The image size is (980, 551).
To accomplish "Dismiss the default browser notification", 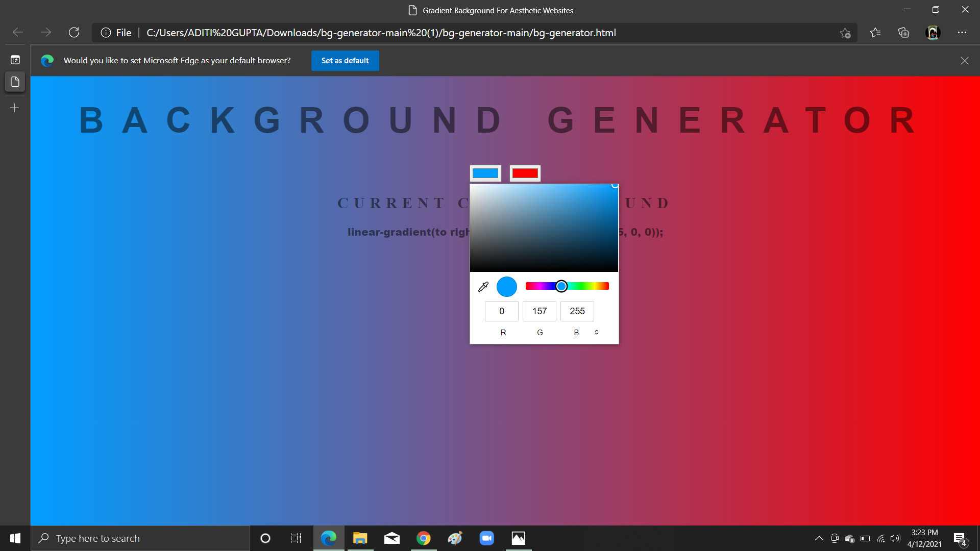I will click(965, 60).
